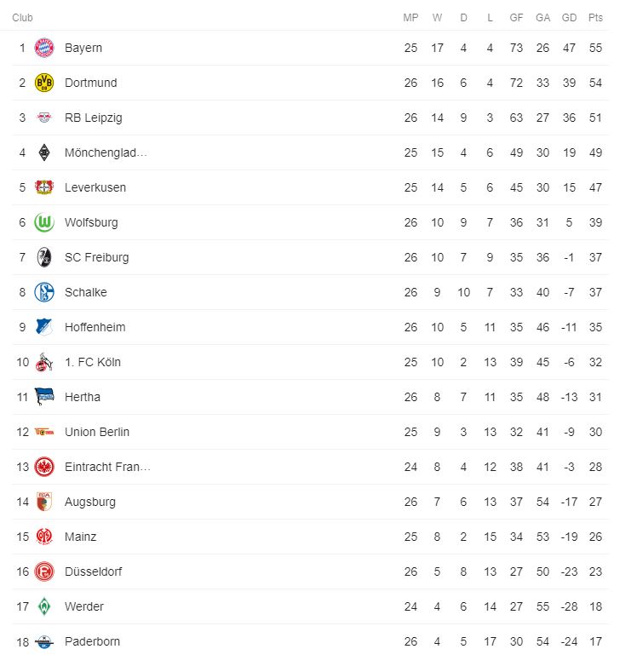Screen dimensions: 637x672
Task: Open the Union Berlin team link
Action: point(97,432)
